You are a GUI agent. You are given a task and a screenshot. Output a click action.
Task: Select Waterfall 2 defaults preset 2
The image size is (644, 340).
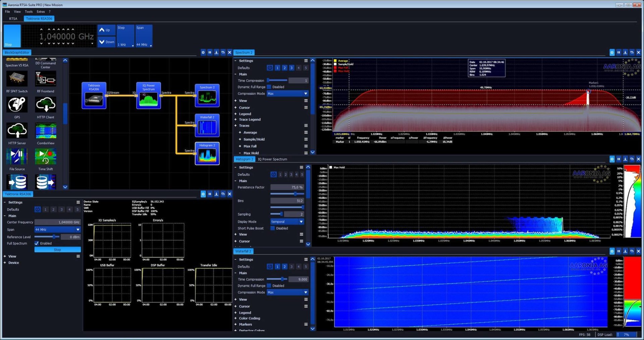[284, 267]
